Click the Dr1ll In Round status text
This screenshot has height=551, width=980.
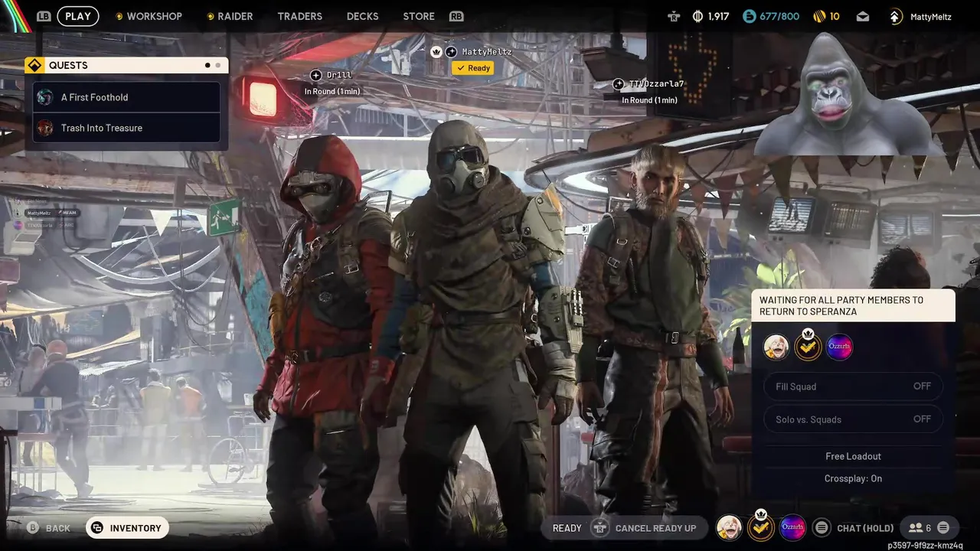pyautogui.click(x=332, y=92)
